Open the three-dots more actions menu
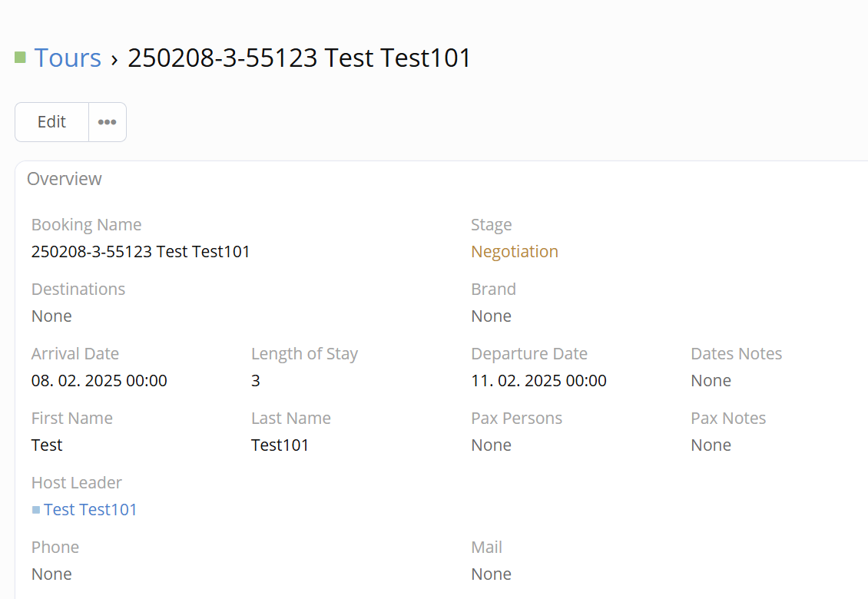 pos(108,122)
